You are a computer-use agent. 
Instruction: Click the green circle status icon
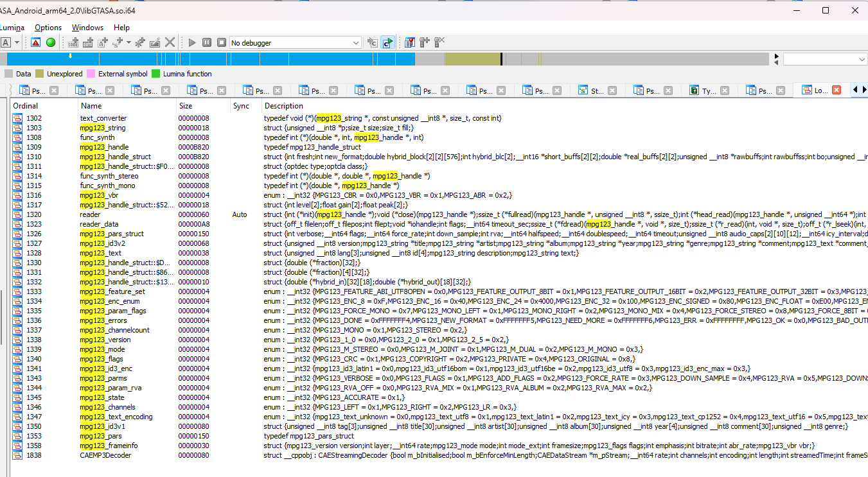click(x=51, y=42)
